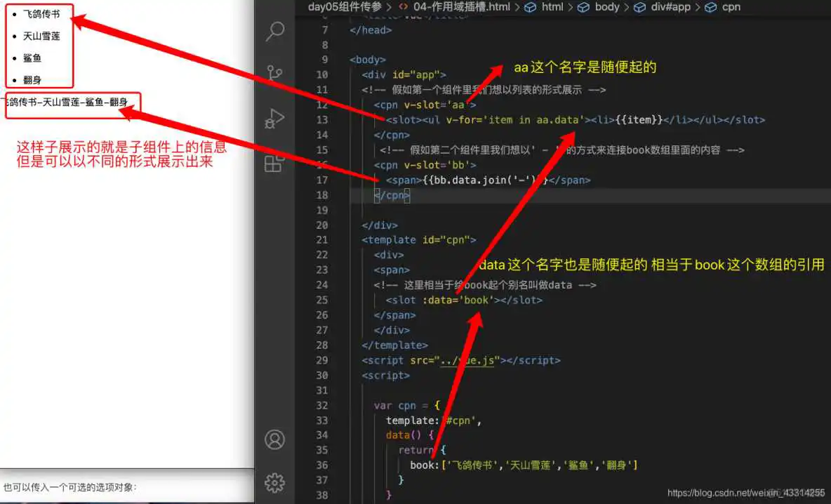The image size is (831, 504).
Task: Click the 'var cpn = {' code line
Action: click(x=406, y=406)
